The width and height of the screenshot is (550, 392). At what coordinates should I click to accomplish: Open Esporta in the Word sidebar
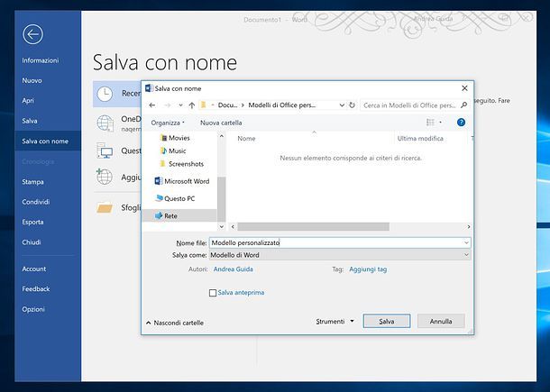point(32,222)
